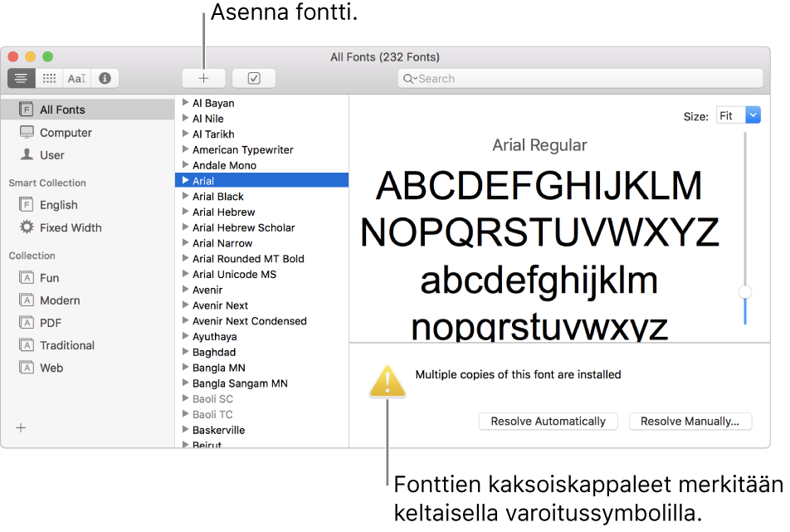Click the search magnifier icon

[x=409, y=79]
